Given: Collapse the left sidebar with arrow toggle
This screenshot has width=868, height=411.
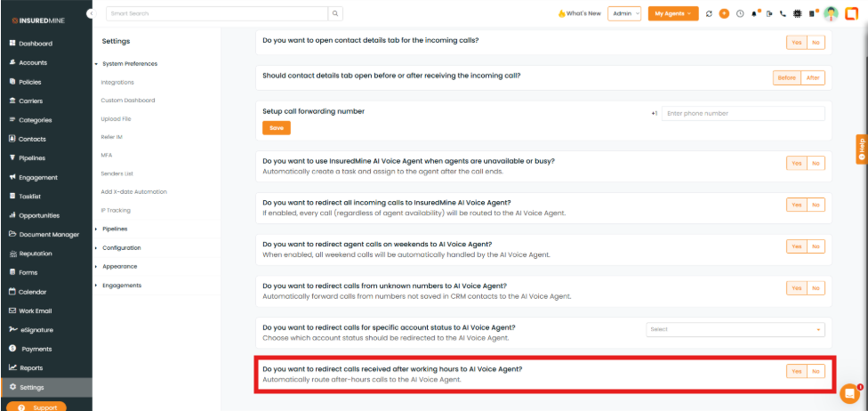Looking at the screenshot, I should [x=91, y=13].
